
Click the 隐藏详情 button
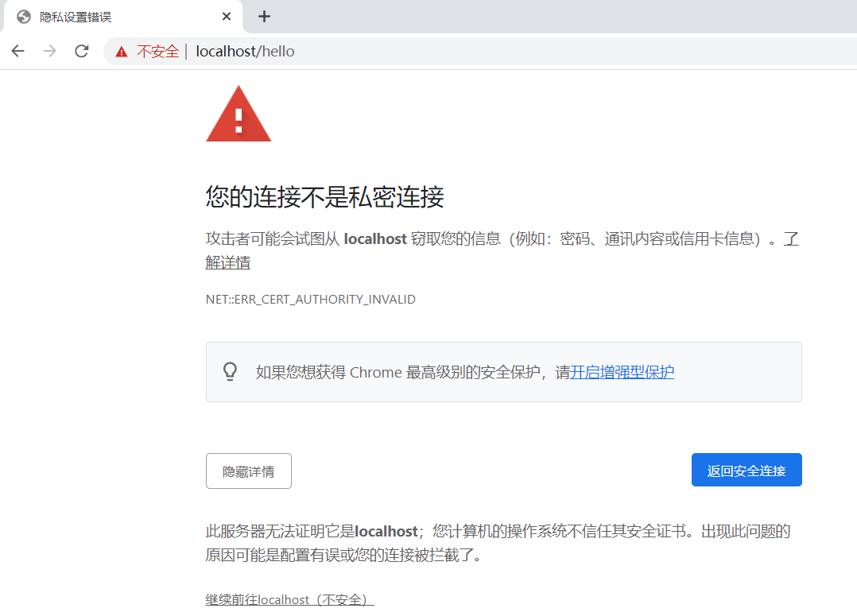point(248,471)
